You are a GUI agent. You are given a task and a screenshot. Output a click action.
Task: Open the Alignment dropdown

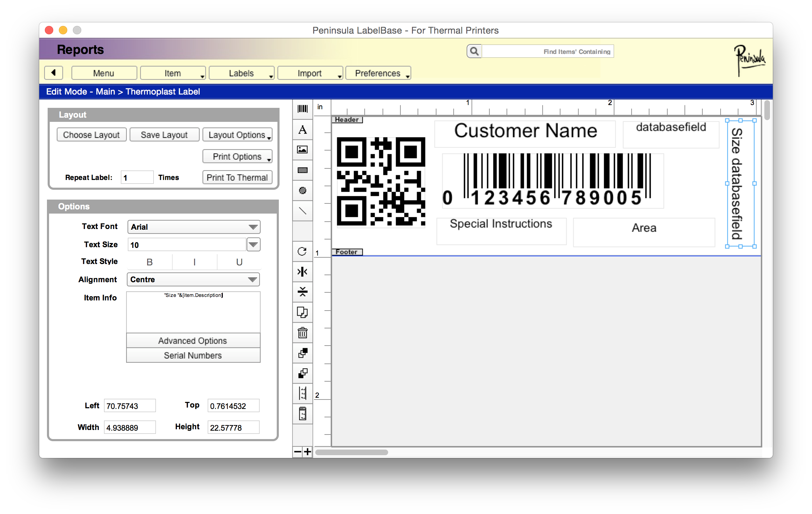click(x=193, y=279)
